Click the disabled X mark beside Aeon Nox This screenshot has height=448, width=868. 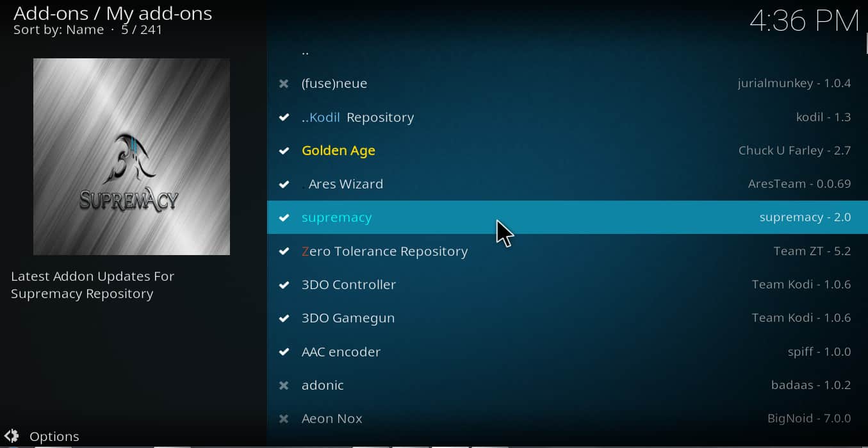[x=284, y=419]
